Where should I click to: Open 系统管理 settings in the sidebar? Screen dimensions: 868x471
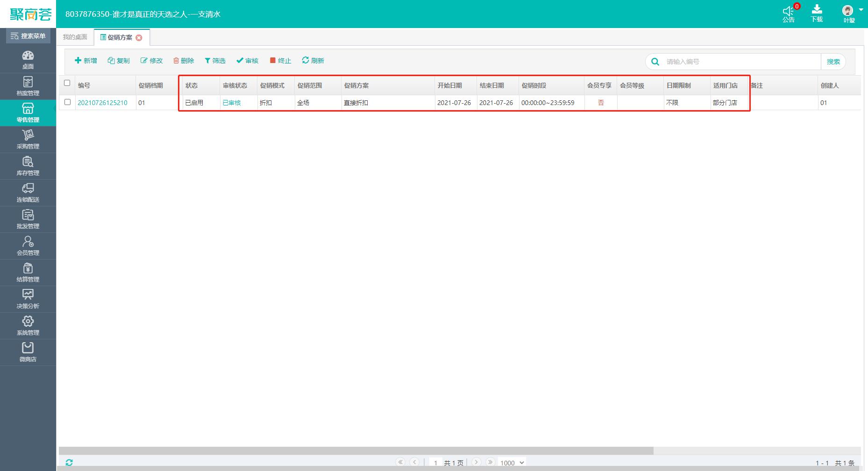point(28,326)
